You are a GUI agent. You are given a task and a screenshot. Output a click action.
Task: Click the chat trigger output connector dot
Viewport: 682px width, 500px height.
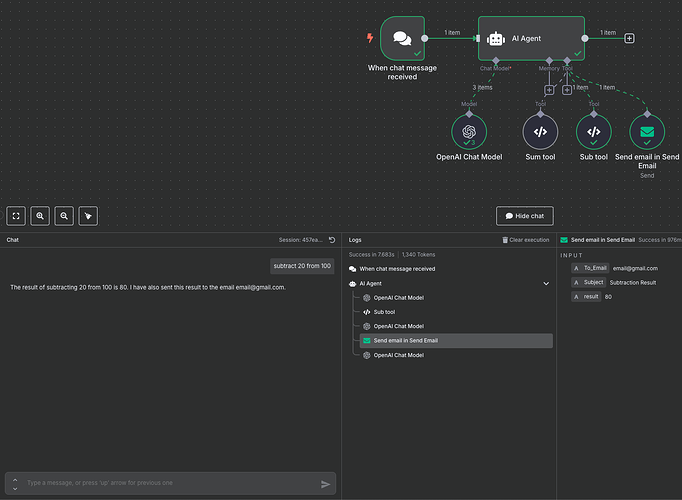click(425, 38)
